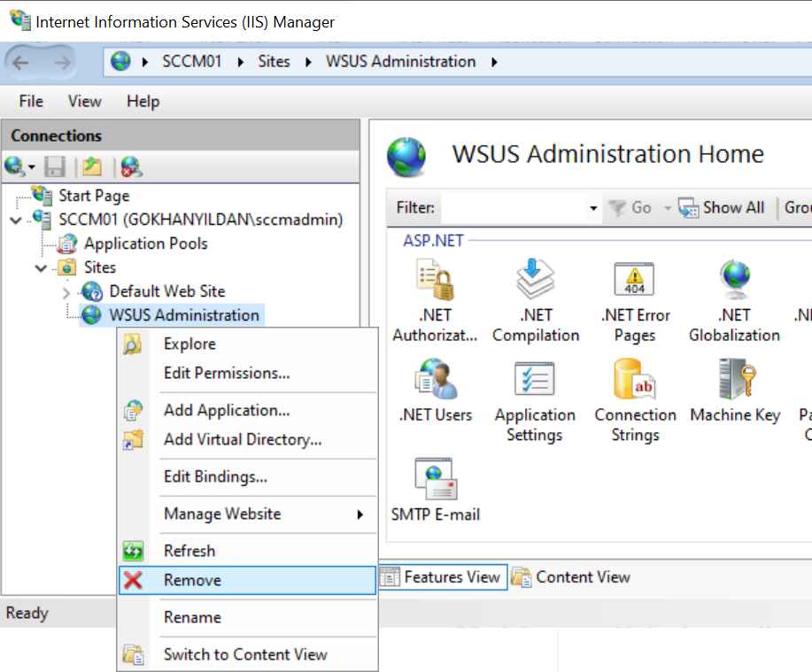Select WSUS Administration site in the tree
Screen dimensions: 812x672
pos(184,315)
